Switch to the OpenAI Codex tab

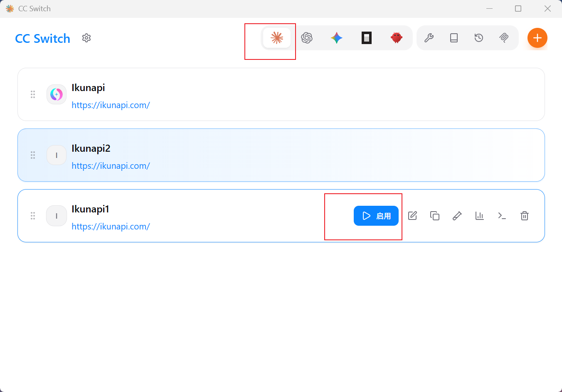point(307,38)
